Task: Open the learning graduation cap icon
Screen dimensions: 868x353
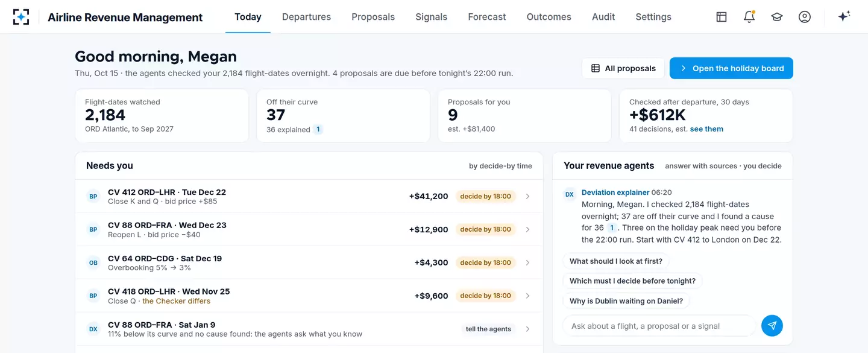Action: tap(777, 17)
